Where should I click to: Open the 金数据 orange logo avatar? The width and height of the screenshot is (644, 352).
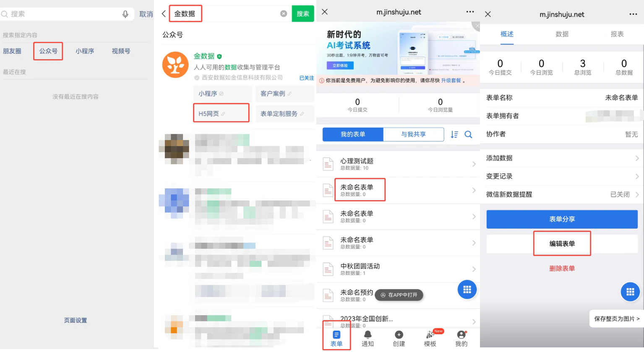pos(175,65)
